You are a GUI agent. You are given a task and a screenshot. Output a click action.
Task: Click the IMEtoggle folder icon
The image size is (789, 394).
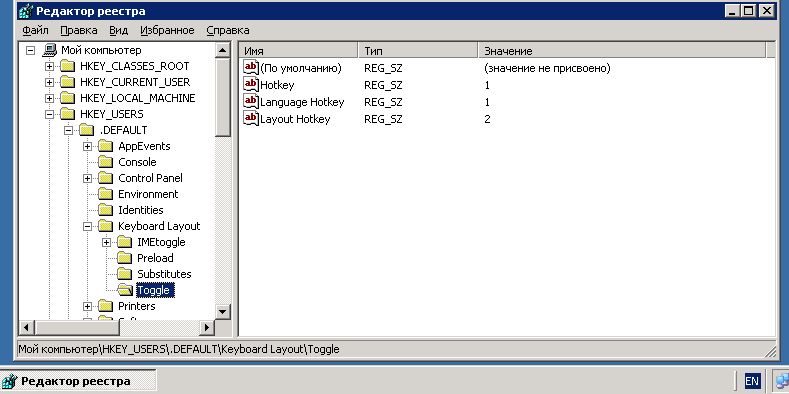125,243
